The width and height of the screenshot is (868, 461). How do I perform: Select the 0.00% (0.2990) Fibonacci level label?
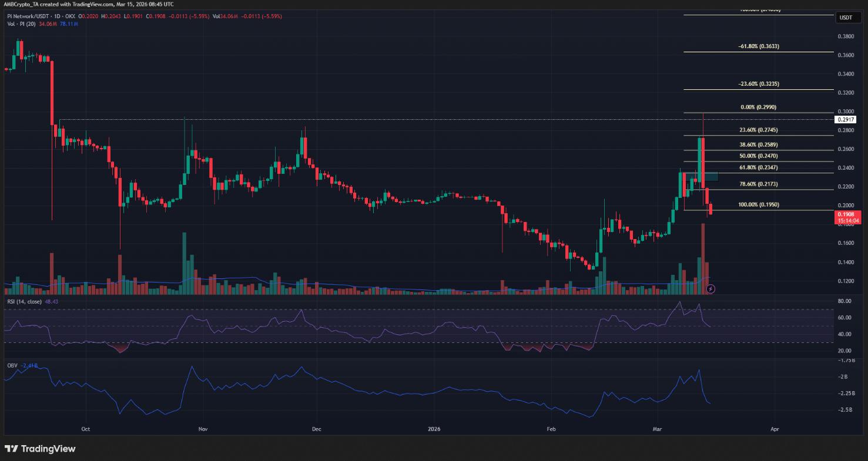point(758,107)
